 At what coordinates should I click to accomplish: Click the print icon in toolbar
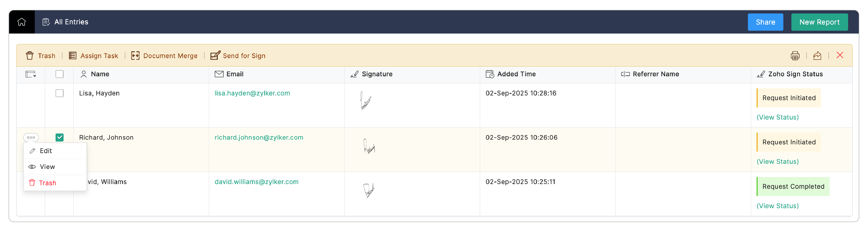795,56
